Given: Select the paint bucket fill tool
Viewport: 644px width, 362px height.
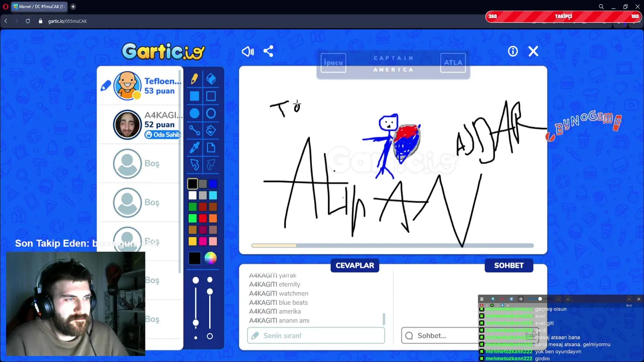Looking at the screenshot, I should [211, 131].
